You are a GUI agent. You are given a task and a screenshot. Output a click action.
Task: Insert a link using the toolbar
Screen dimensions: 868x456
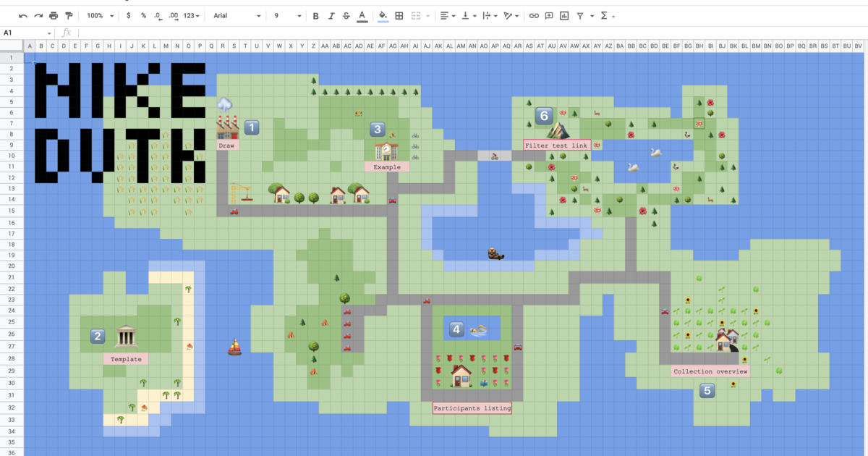(534, 15)
